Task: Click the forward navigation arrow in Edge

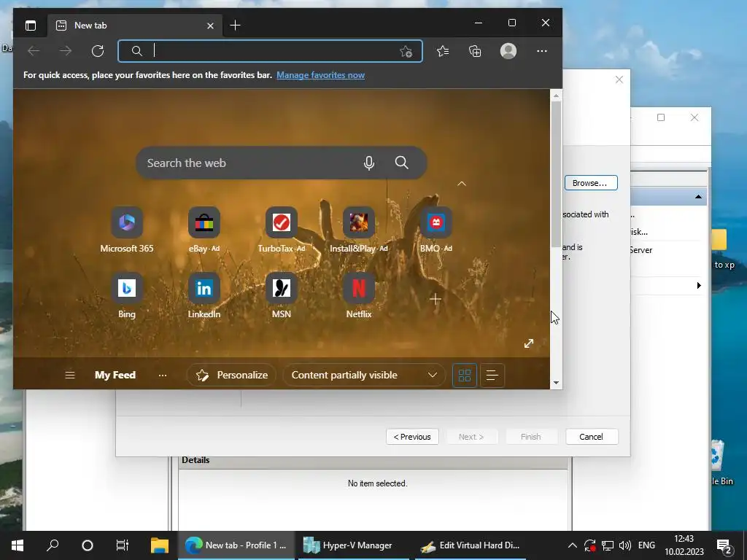Action: coord(66,51)
